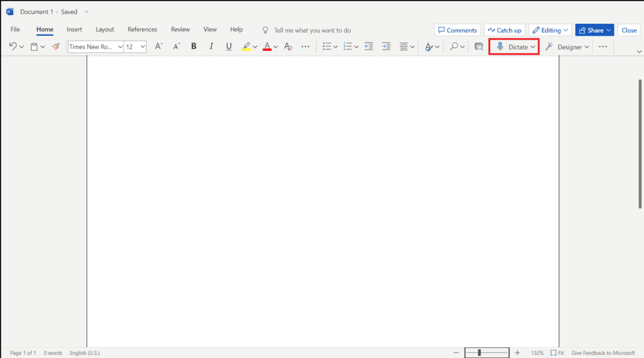Click the vertical scrollbar thumb
The width and height of the screenshot is (644, 358).
click(x=640, y=144)
